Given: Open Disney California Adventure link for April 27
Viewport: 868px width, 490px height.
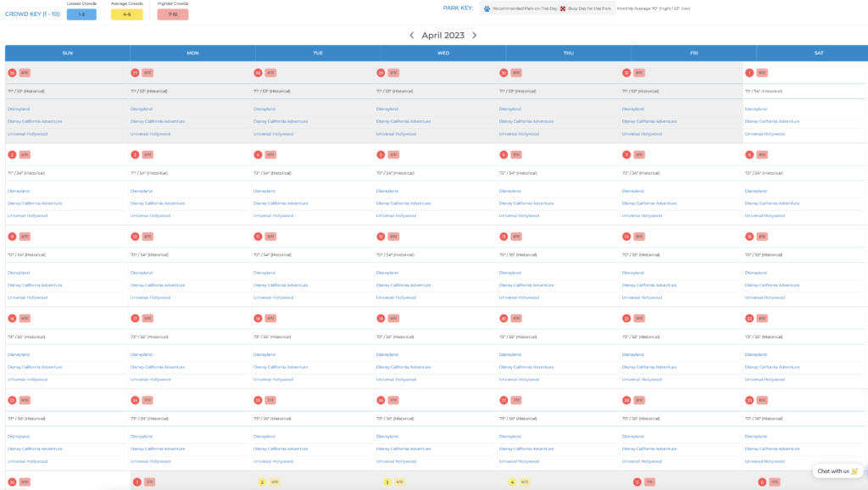Looking at the screenshot, I should point(526,449).
